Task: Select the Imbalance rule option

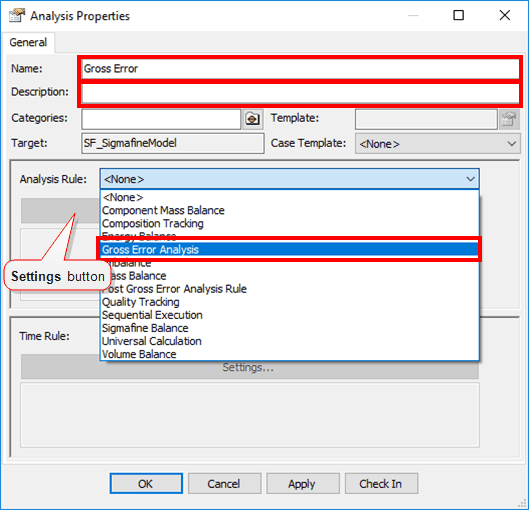Action: point(289,263)
